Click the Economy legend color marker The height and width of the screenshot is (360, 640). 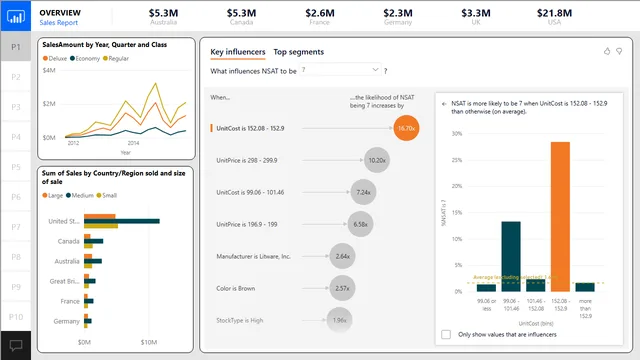click(x=72, y=58)
